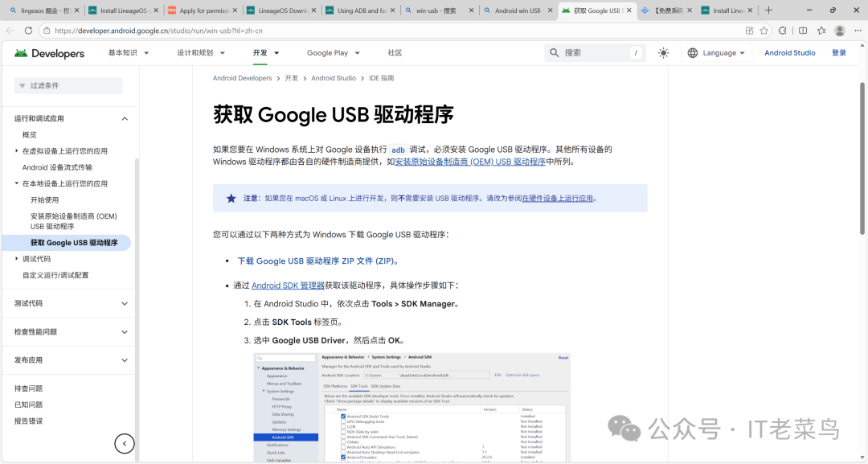Click inside the 搜索 search field
The width and height of the screenshot is (868, 464).
click(x=587, y=52)
